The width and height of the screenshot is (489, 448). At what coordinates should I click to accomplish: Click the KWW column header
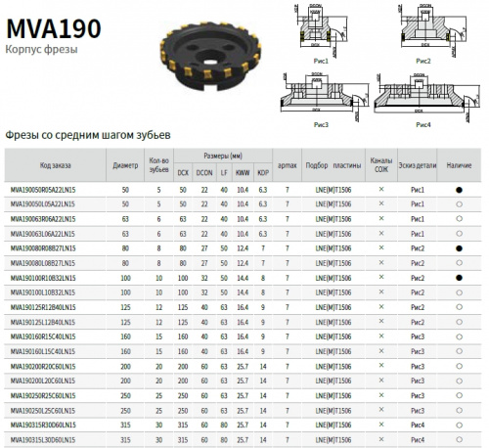click(x=243, y=172)
